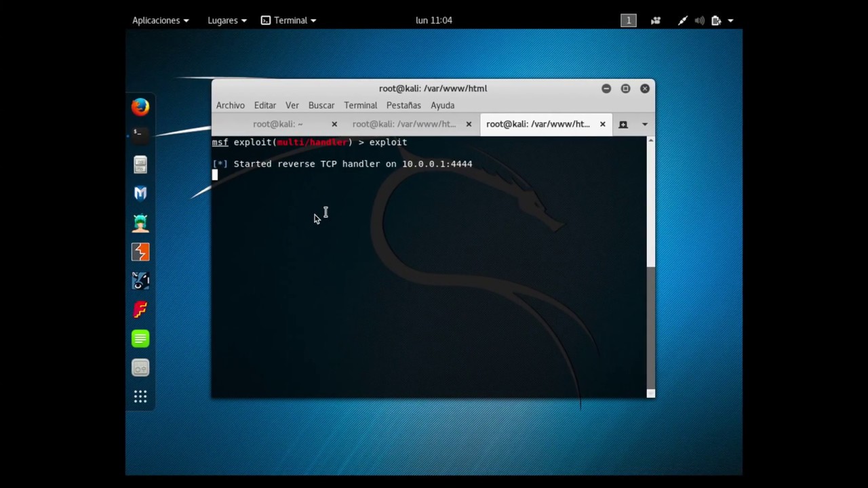
Task: Open the Terminal menu in the window menu bar
Action: (x=361, y=105)
